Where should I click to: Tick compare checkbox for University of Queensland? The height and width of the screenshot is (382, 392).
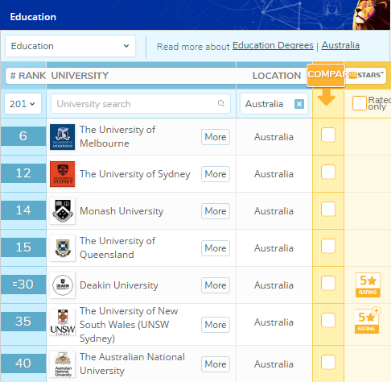tap(328, 247)
